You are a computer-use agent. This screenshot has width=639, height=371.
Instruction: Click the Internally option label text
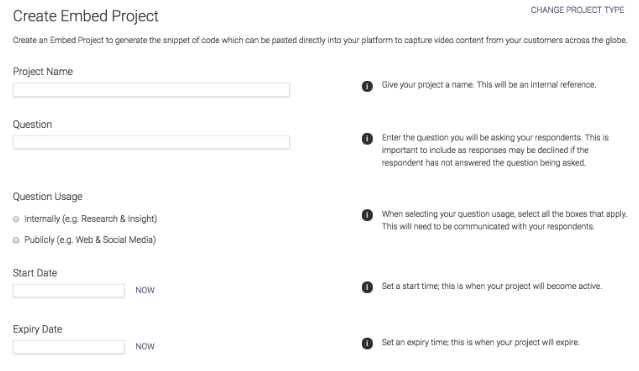(90, 219)
